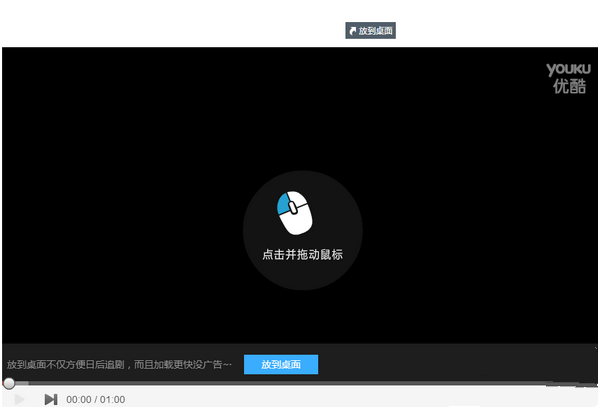Image resolution: width=598 pixels, height=407 pixels.
Task: Click the 00:00 / 01:00 time display
Action: click(96, 399)
